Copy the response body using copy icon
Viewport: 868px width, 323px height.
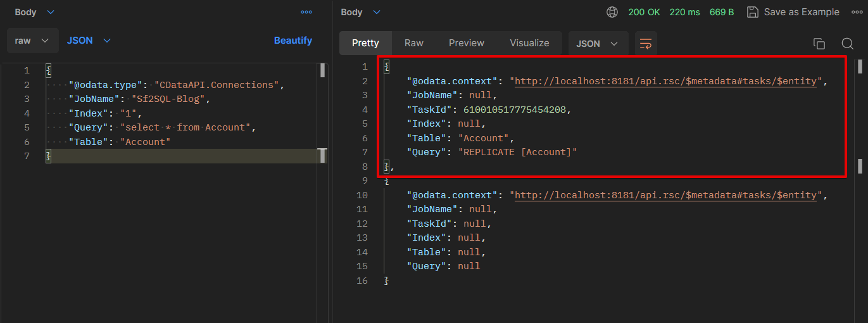(819, 44)
